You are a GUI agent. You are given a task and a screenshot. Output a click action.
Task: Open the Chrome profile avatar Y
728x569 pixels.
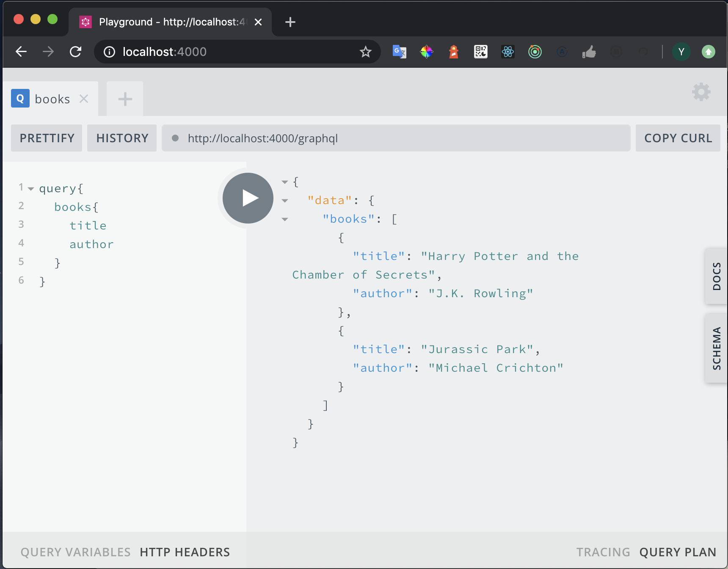pyautogui.click(x=681, y=52)
